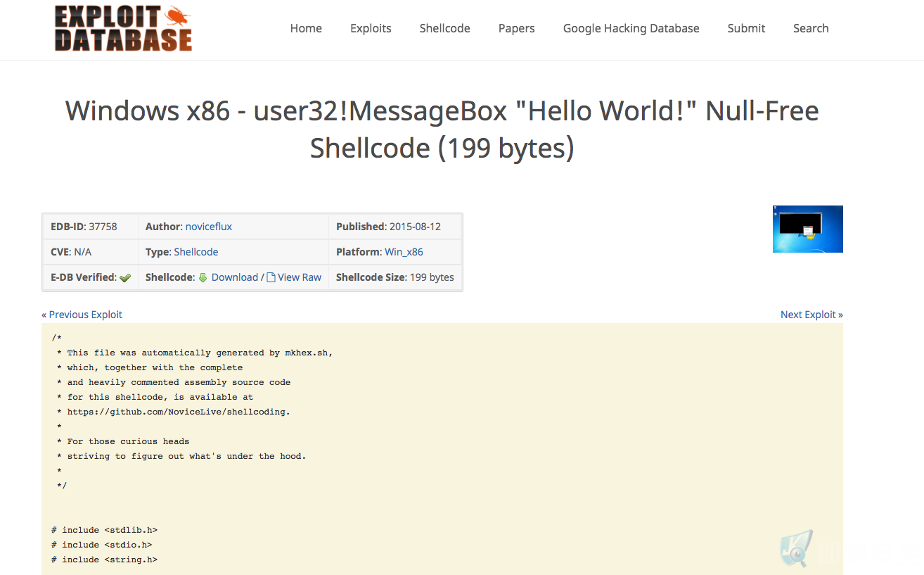Click 'which, together with the complete' line
924x575 pixels.
(x=150, y=367)
